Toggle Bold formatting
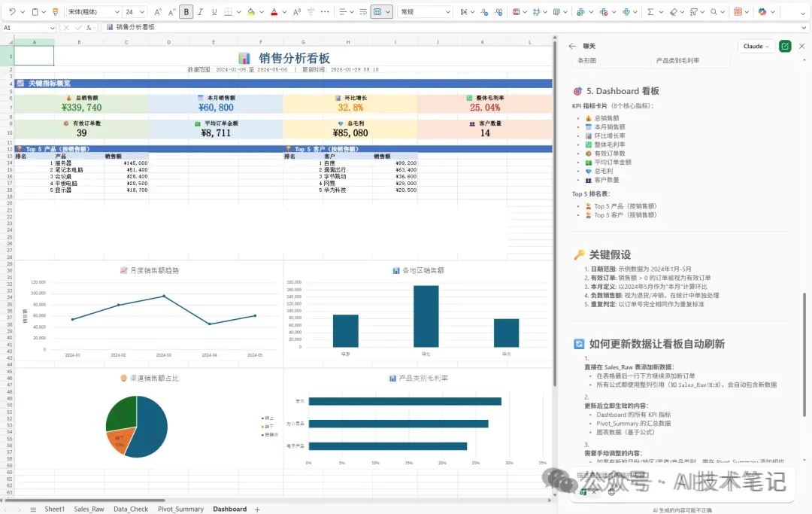The image size is (812, 514). 186,11
